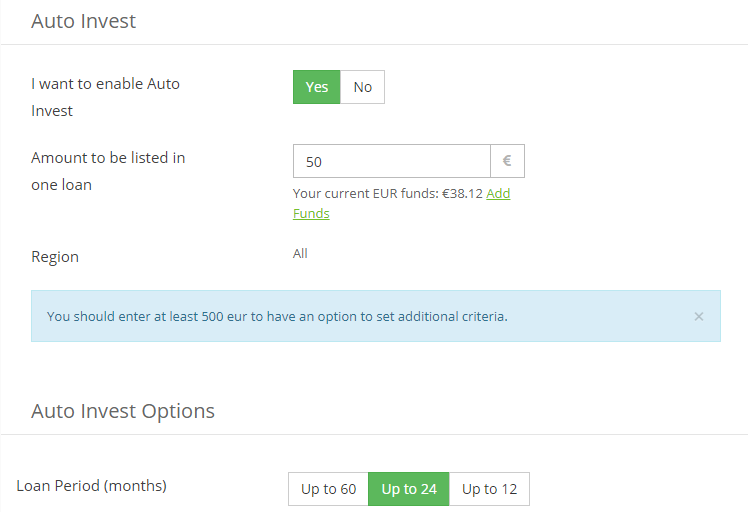748x512 pixels.
Task: Pick the Up to 12 loan period
Action: click(489, 489)
